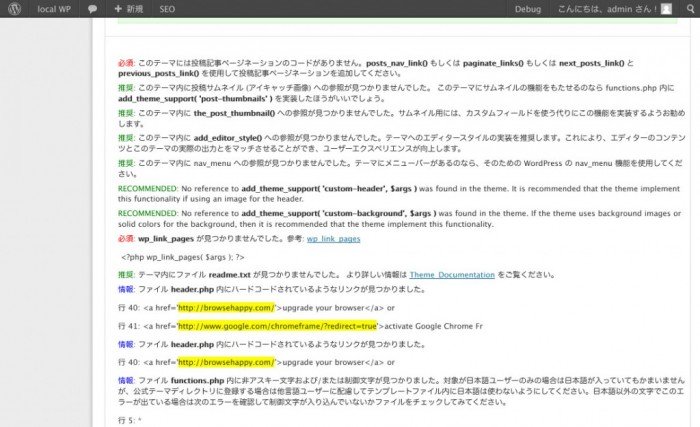Click first highlighted browsehappy.com URL
700x427 pixels.
pos(225,307)
